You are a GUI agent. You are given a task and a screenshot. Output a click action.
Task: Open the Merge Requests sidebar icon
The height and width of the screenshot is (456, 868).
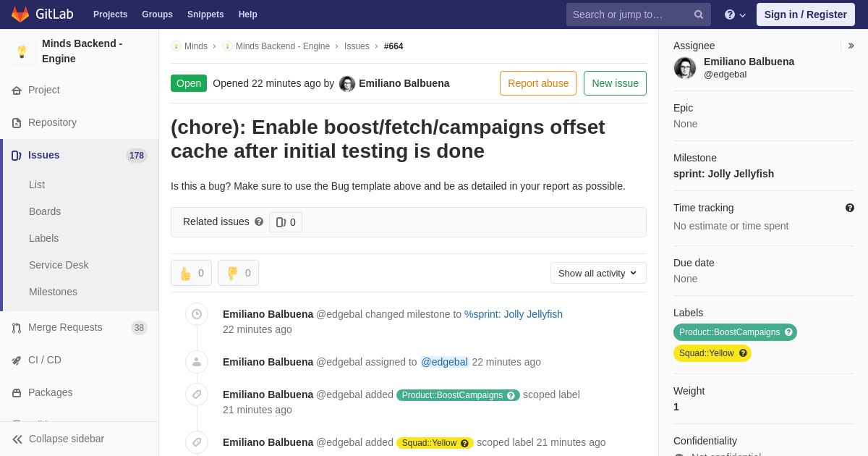click(x=17, y=328)
